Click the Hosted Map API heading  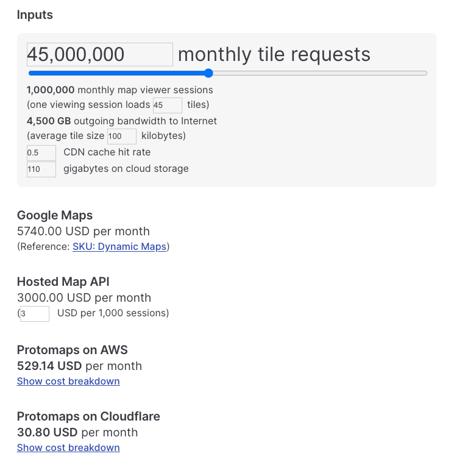63,282
